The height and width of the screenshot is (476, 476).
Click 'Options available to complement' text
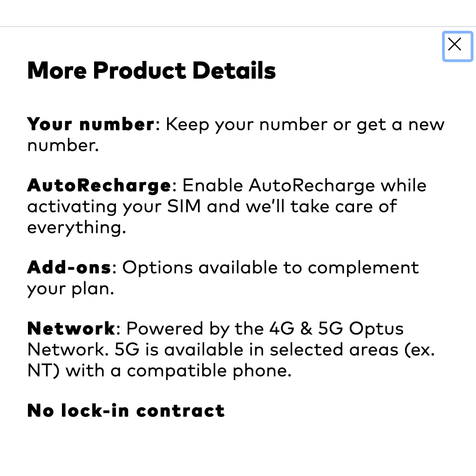pyautogui.click(x=270, y=267)
